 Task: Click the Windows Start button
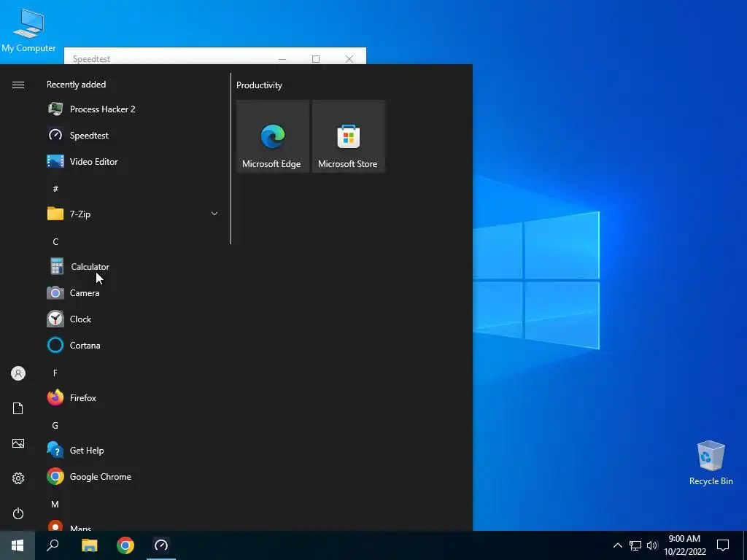tap(18, 545)
